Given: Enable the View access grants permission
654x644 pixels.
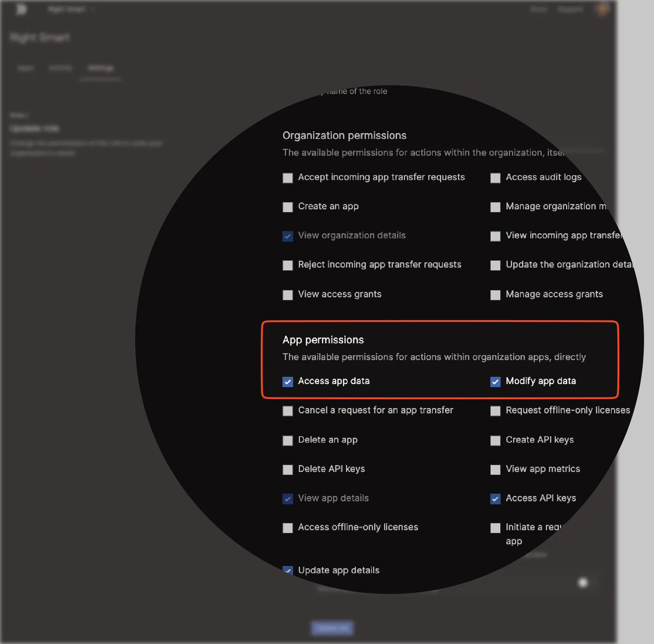Looking at the screenshot, I should click(288, 295).
